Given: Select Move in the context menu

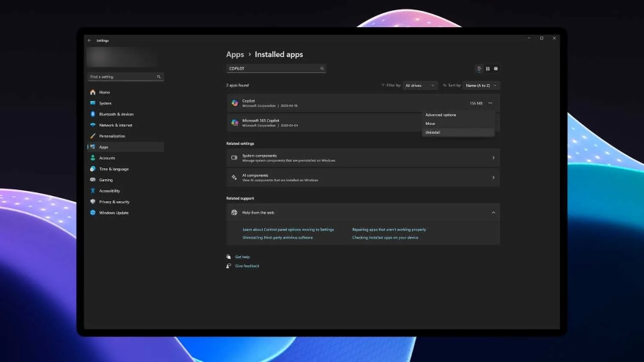Looking at the screenshot, I should click(430, 124).
